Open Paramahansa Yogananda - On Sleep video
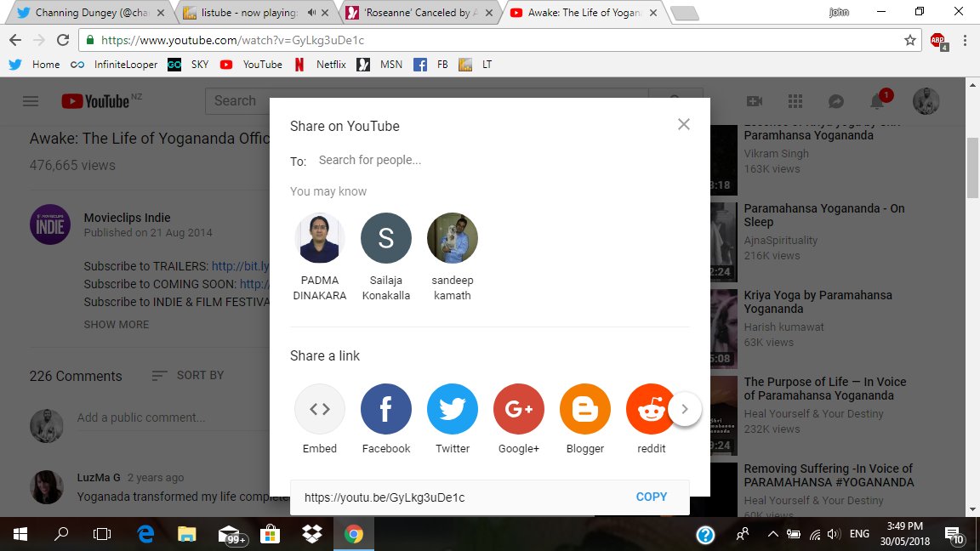This screenshot has height=551, width=980. pos(823,215)
